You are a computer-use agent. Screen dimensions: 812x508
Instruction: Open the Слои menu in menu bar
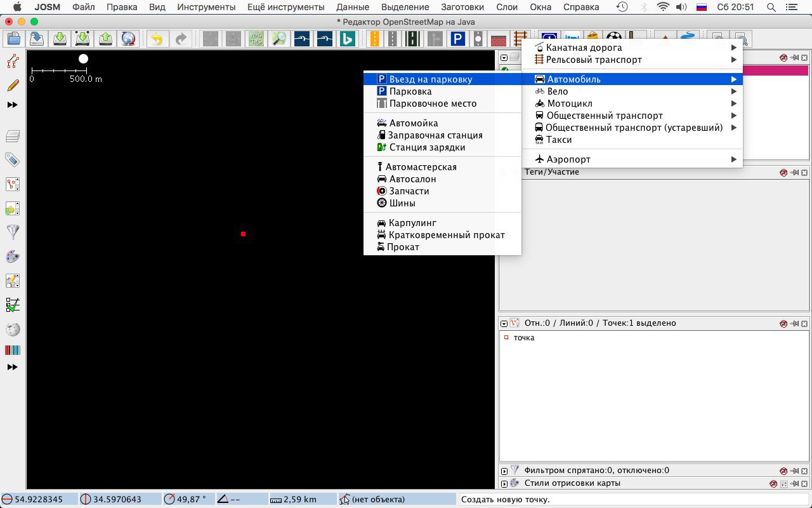click(507, 7)
